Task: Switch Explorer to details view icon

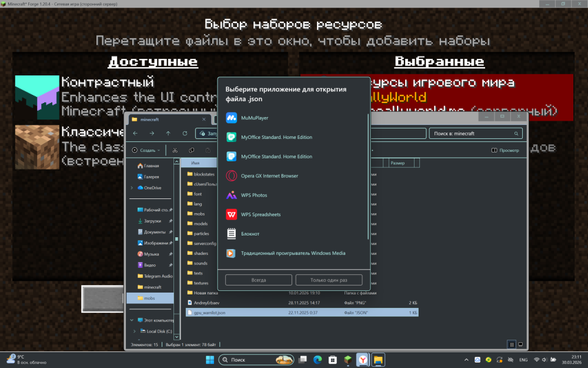Action: (512, 344)
